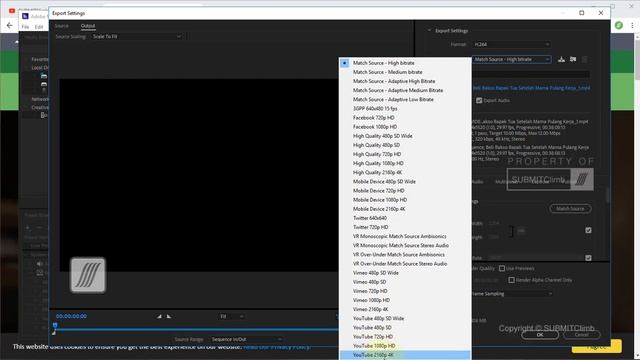Viewport: 640px width, 360px height.
Task: Select YouTube 480p SD preset
Action: tap(405, 327)
